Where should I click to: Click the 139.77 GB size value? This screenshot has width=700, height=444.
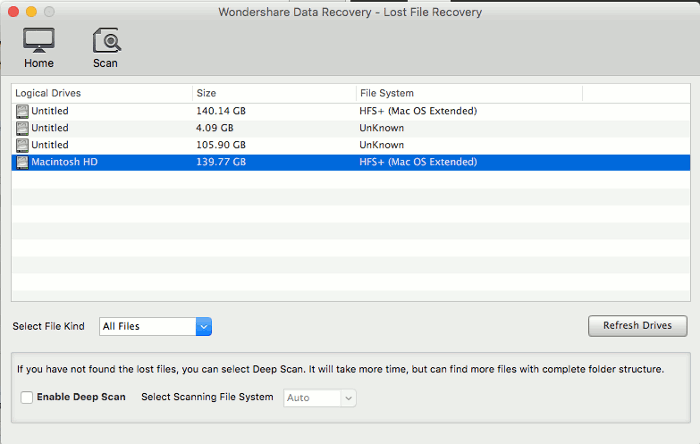221,162
